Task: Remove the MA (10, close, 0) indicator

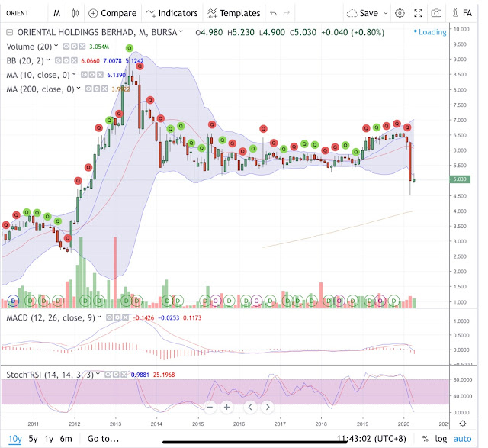Action: coord(100,75)
